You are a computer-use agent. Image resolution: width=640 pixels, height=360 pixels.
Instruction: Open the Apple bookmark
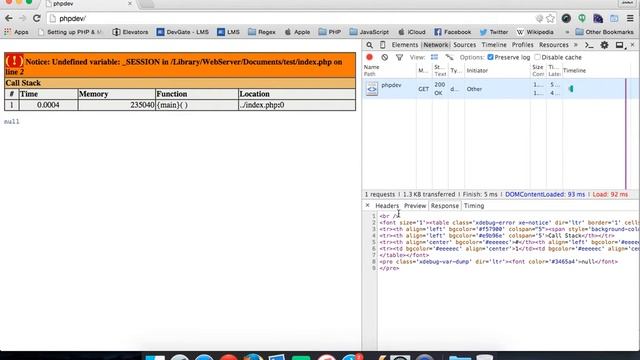pos(297,32)
